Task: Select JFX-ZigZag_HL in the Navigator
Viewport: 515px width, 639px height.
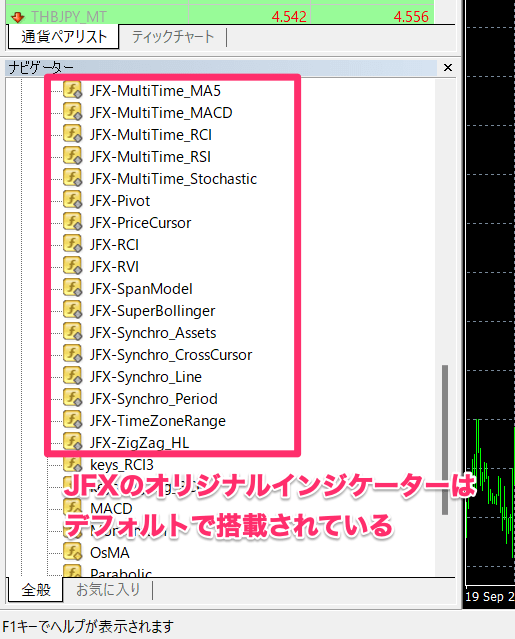Action: 139,443
